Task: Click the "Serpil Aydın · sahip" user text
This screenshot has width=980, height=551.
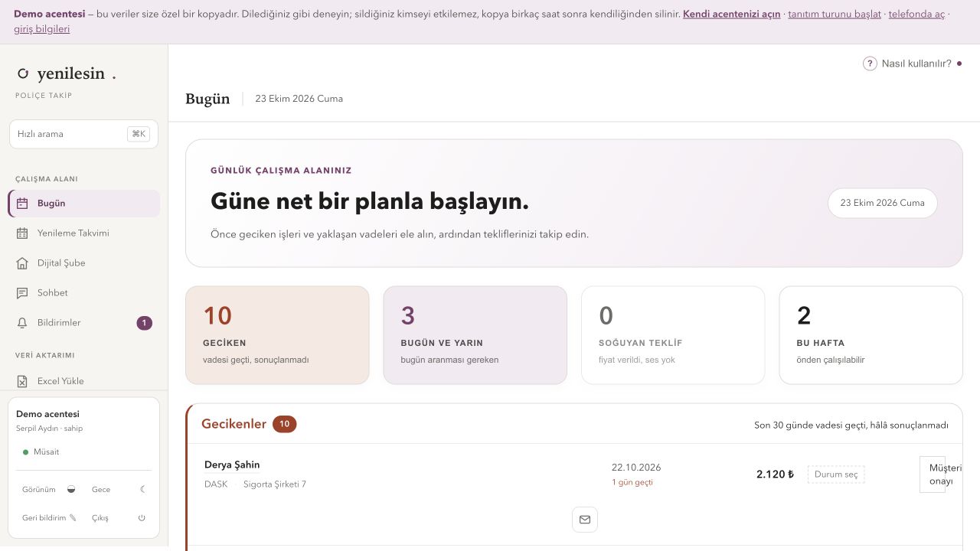Action: 49,429
